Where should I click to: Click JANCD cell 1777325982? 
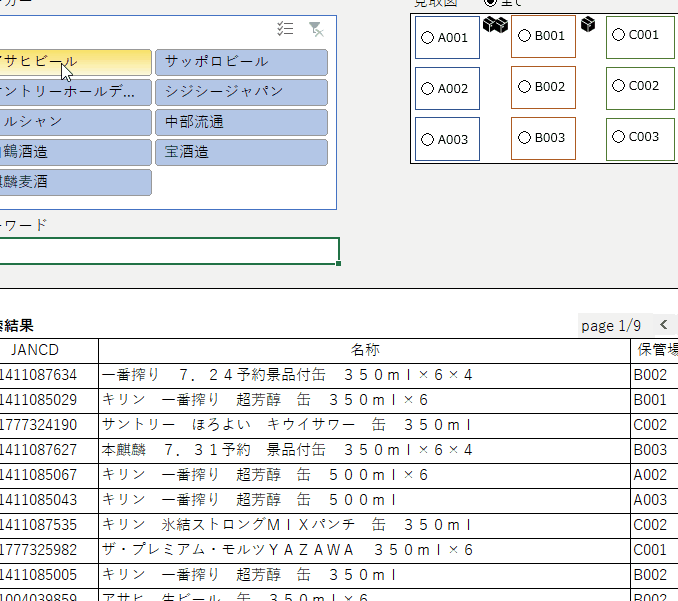[x=49, y=550]
